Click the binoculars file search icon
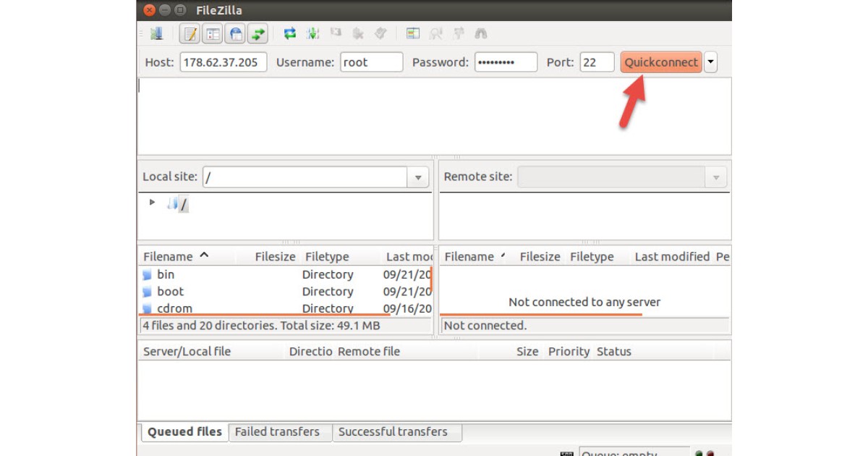Viewport: 868px width, 456px height. click(x=480, y=33)
